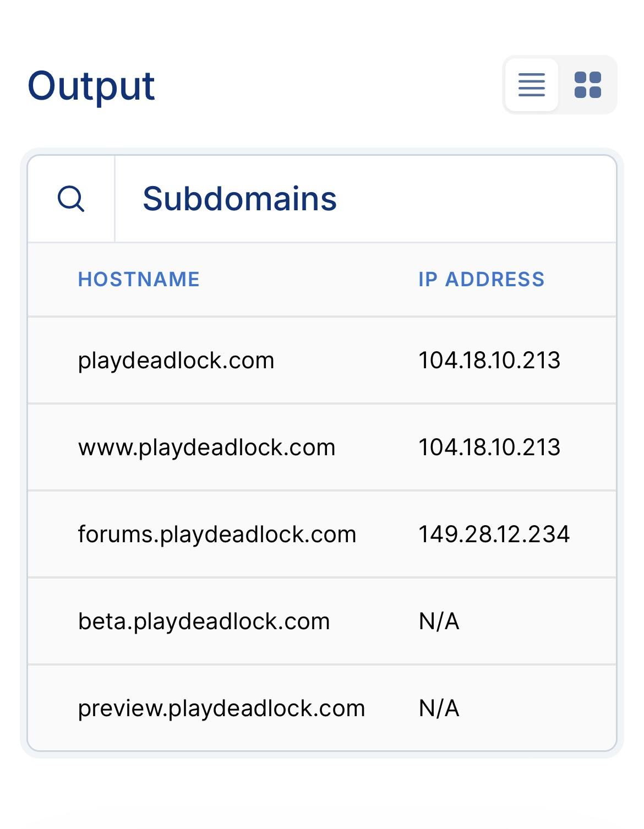Click IP 104.18.10.213 in the playdeadlock.com row

[x=489, y=361]
